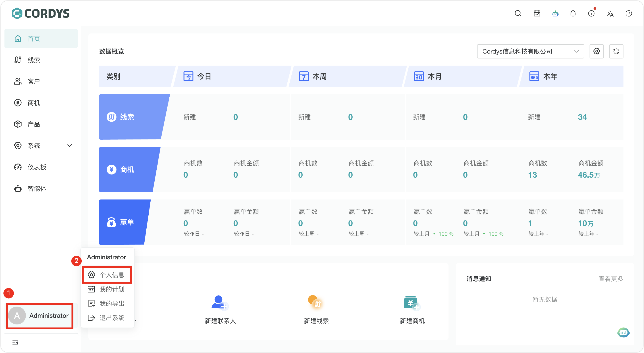Open the search icon in top bar
This screenshot has width=644, height=353.
(517, 13)
